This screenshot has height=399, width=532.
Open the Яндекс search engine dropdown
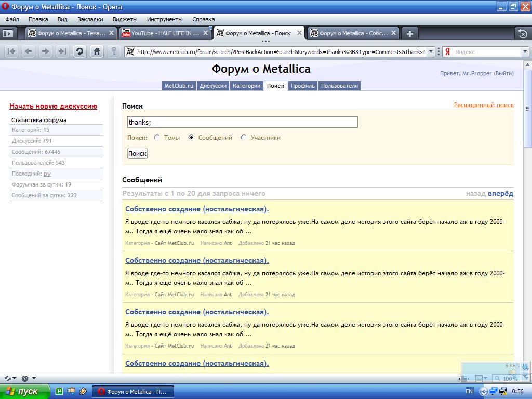pos(525,52)
